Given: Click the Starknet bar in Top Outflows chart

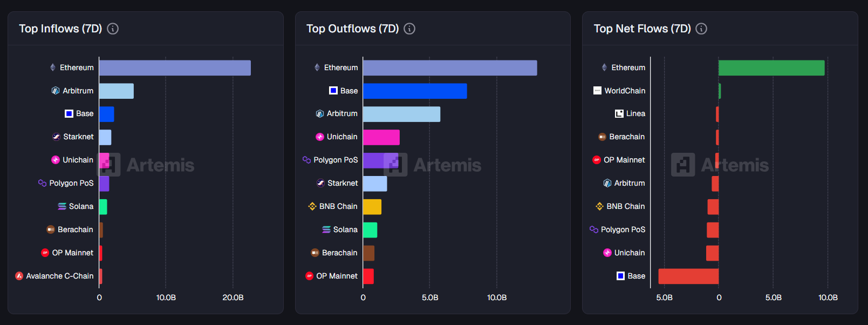Looking at the screenshot, I should pyautogui.click(x=375, y=184).
